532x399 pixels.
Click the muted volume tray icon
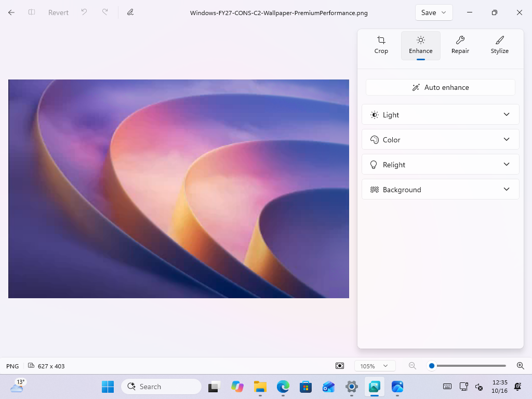click(x=478, y=387)
